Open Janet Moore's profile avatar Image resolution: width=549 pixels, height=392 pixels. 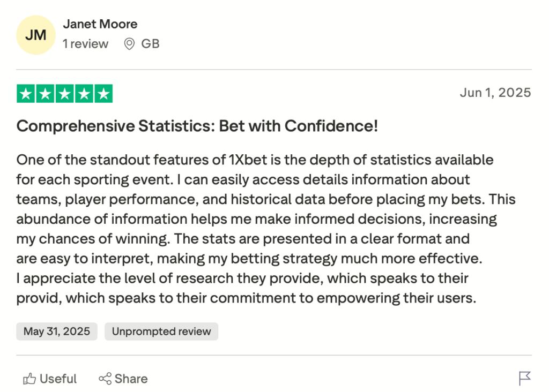(35, 35)
